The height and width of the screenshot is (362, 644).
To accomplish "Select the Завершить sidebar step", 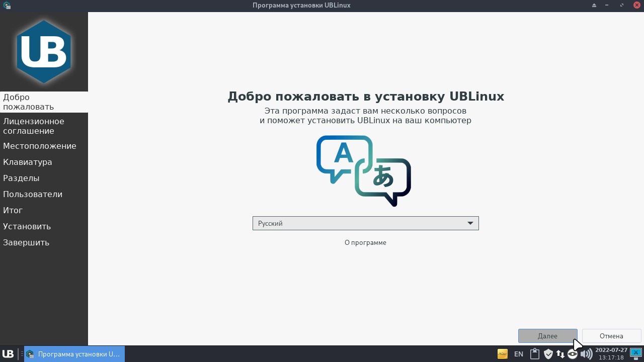I will [44, 242].
